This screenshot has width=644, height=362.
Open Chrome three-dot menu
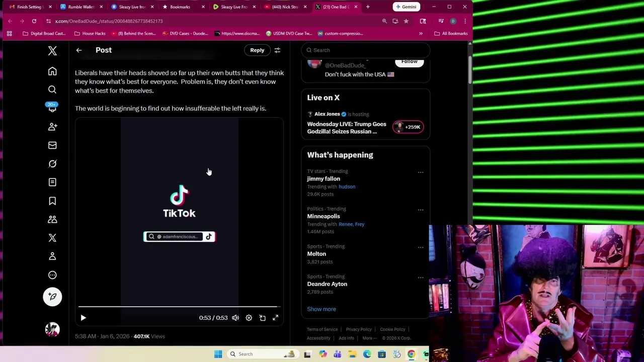click(465, 21)
